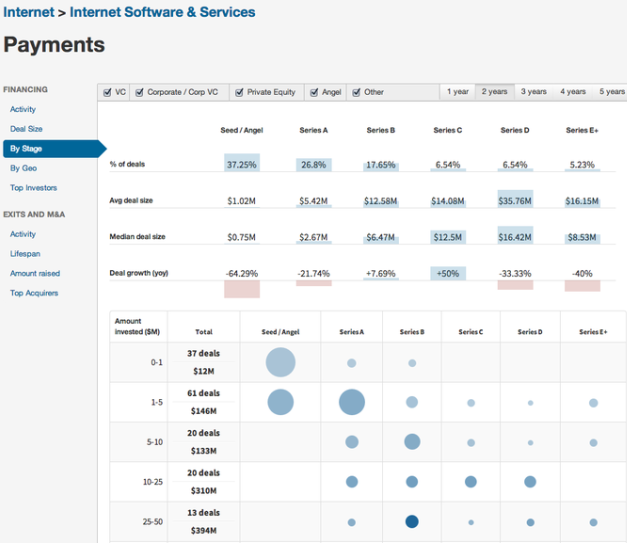The height and width of the screenshot is (543, 627).
Task: Toggle the VC checkbox filter
Action: [x=108, y=92]
